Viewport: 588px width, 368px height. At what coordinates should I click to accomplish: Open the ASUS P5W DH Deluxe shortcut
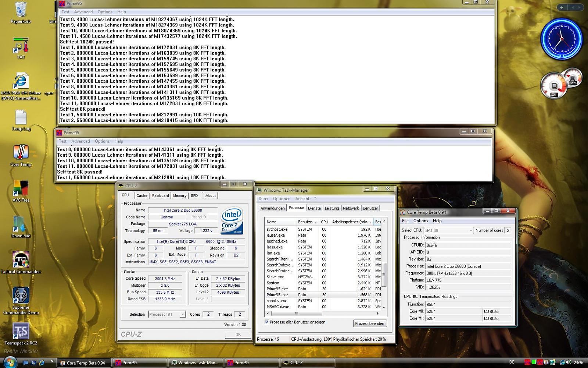pyautogui.click(x=21, y=86)
